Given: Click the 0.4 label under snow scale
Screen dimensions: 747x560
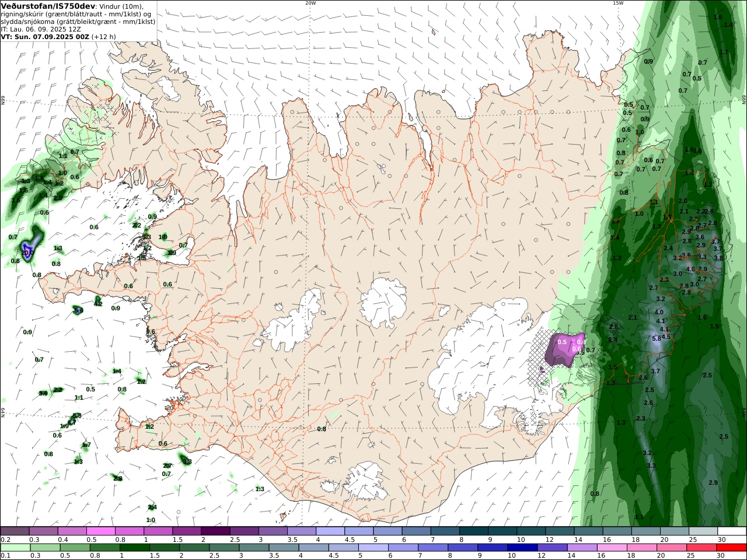Looking at the screenshot, I should tap(63, 540).
